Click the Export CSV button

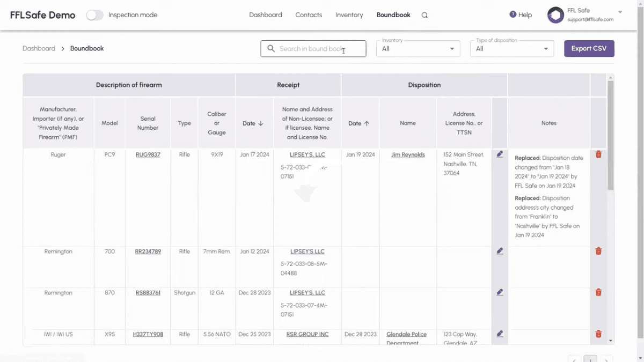pyautogui.click(x=589, y=48)
